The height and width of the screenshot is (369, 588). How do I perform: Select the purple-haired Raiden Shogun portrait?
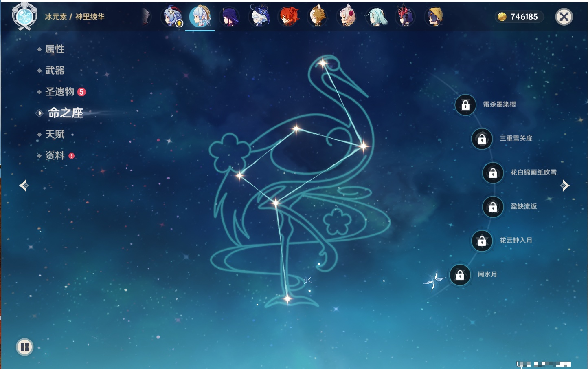[230, 17]
